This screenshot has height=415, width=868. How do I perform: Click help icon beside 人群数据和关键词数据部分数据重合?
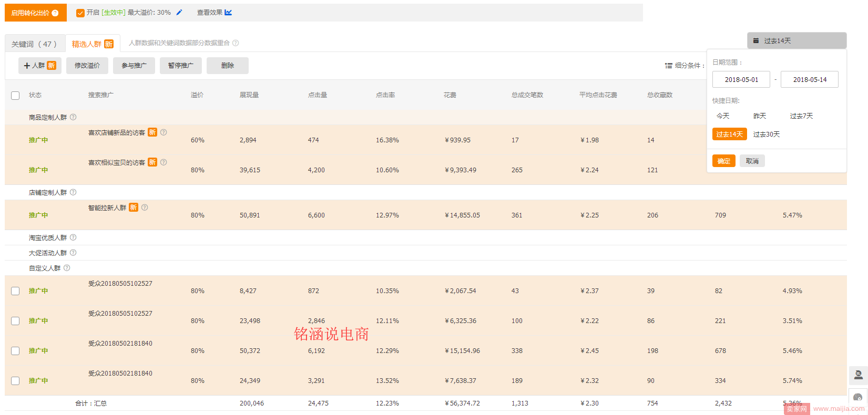click(x=236, y=43)
